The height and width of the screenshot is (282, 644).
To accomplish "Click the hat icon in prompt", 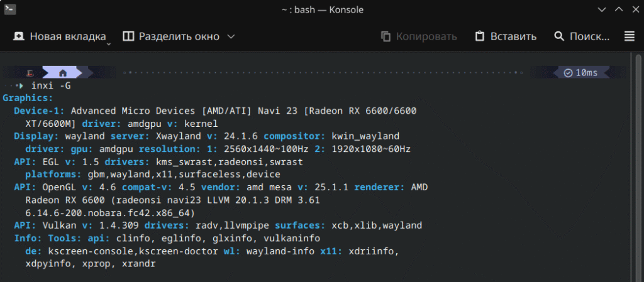I will (30, 73).
